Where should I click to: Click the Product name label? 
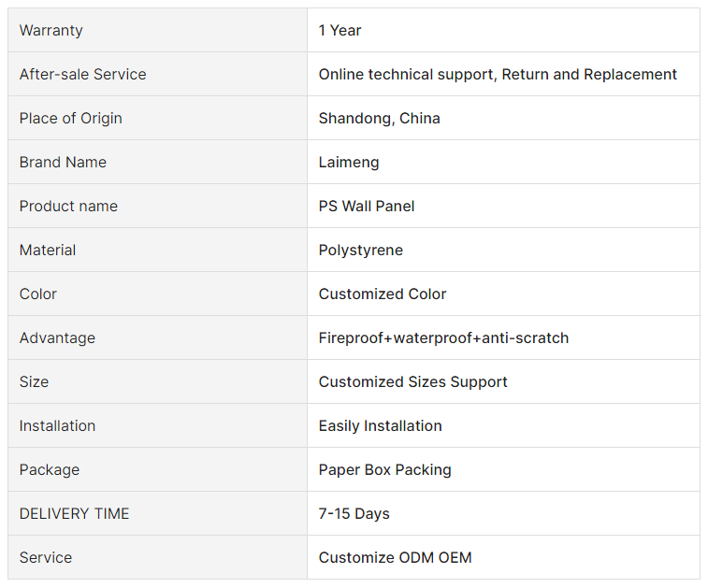click(68, 207)
